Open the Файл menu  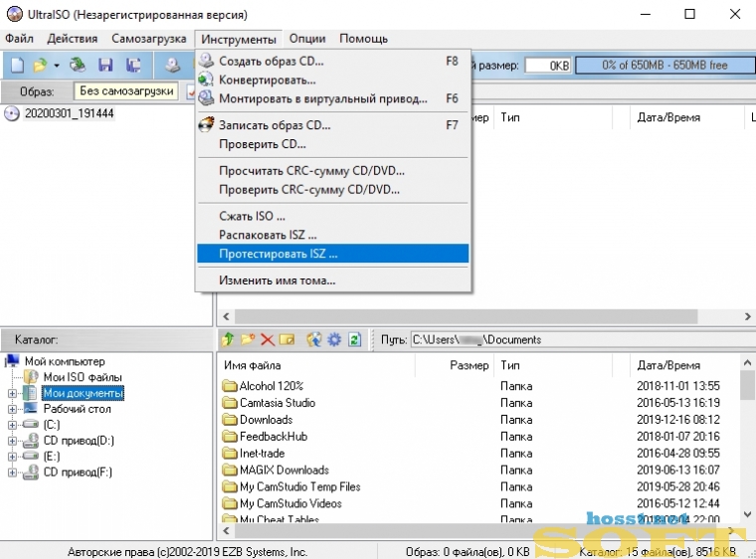point(19,39)
